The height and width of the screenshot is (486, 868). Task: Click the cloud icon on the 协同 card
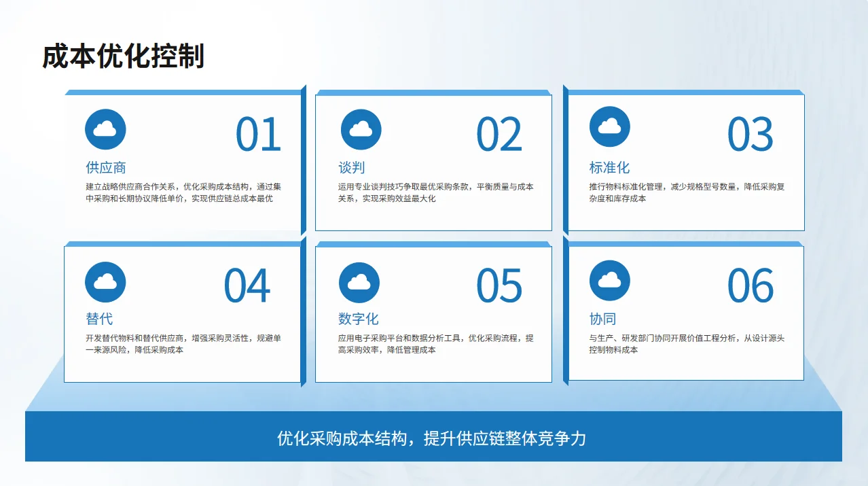pos(609,281)
